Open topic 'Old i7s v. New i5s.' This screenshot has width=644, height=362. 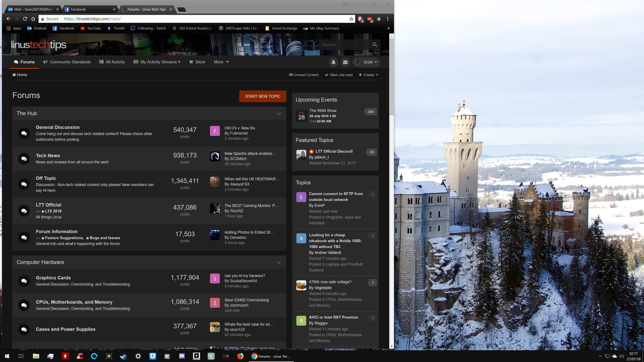[x=240, y=128]
